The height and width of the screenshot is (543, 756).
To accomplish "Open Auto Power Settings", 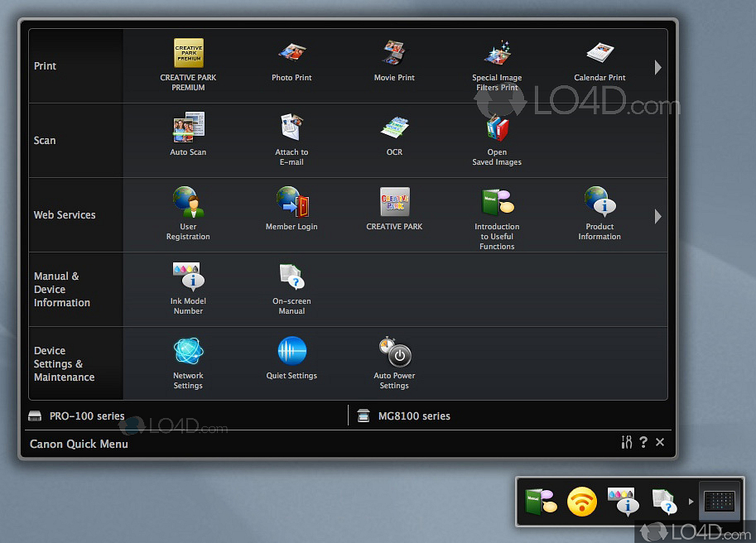I will [394, 352].
